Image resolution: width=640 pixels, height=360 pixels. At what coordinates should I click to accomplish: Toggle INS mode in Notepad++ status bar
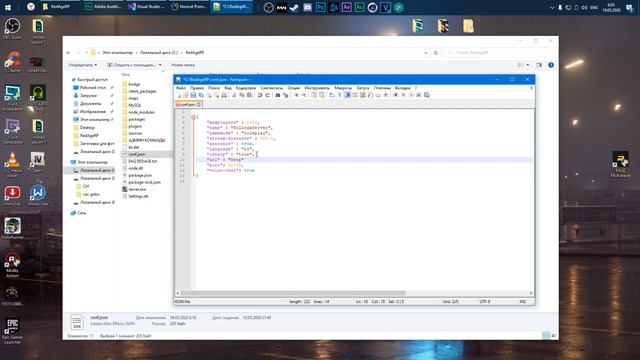tap(522, 302)
